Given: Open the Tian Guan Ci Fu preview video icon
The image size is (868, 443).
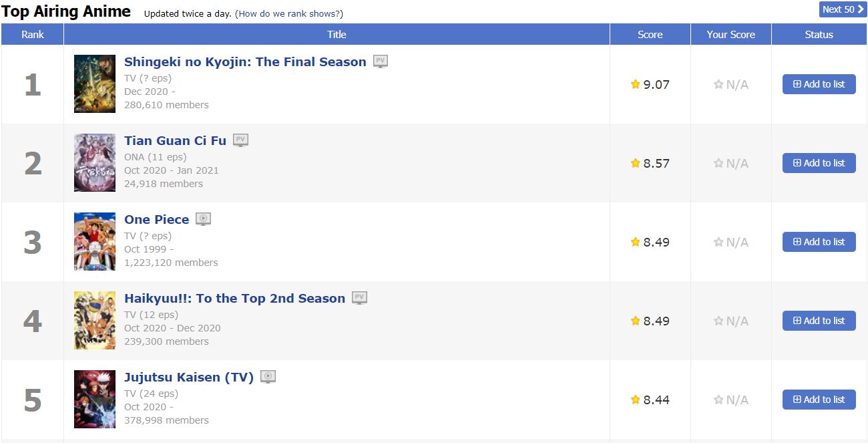Looking at the screenshot, I should coord(240,140).
